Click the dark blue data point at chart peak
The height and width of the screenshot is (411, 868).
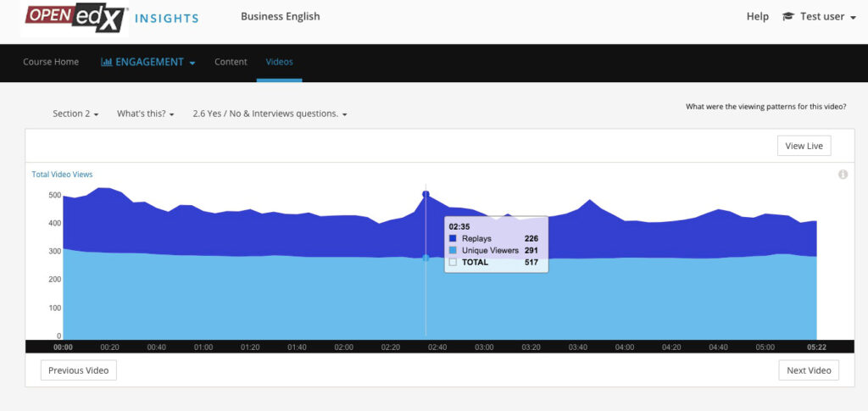click(426, 194)
